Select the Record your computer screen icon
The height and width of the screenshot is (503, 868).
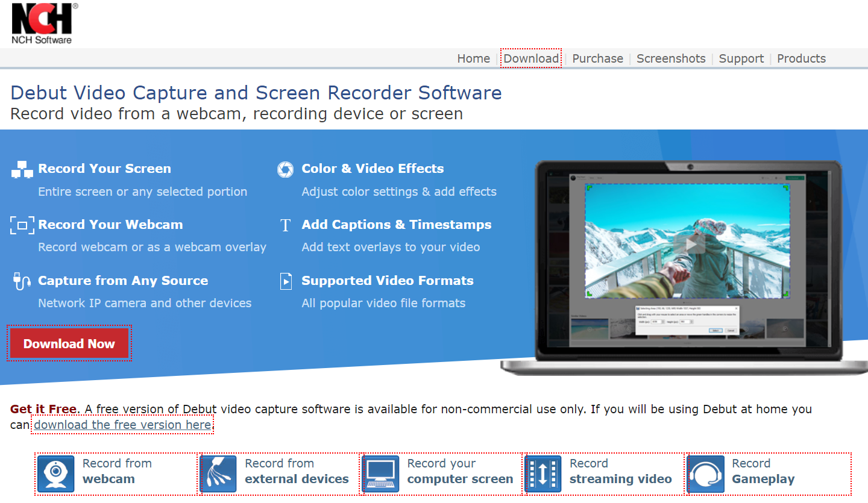click(x=380, y=473)
